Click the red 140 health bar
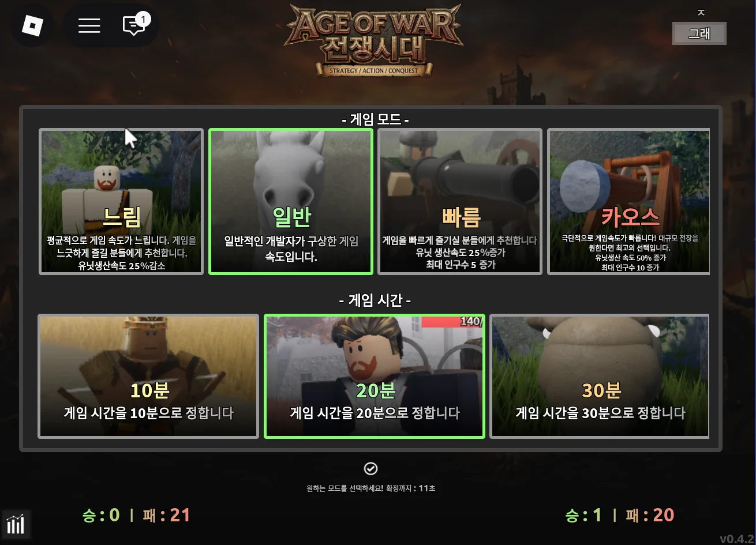The width and height of the screenshot is (756, 545). pos(452,321)
